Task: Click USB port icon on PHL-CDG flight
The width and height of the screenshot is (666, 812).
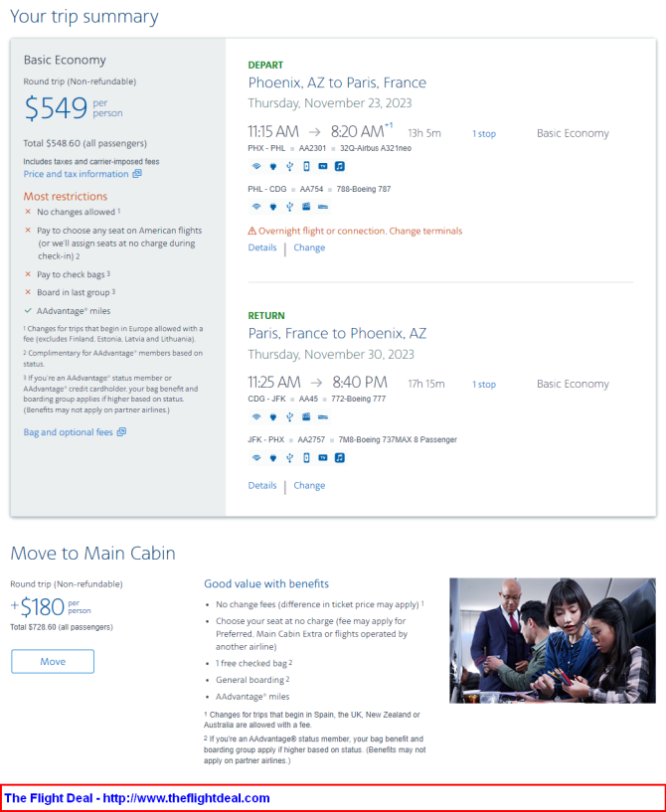Action: (289, 207)
